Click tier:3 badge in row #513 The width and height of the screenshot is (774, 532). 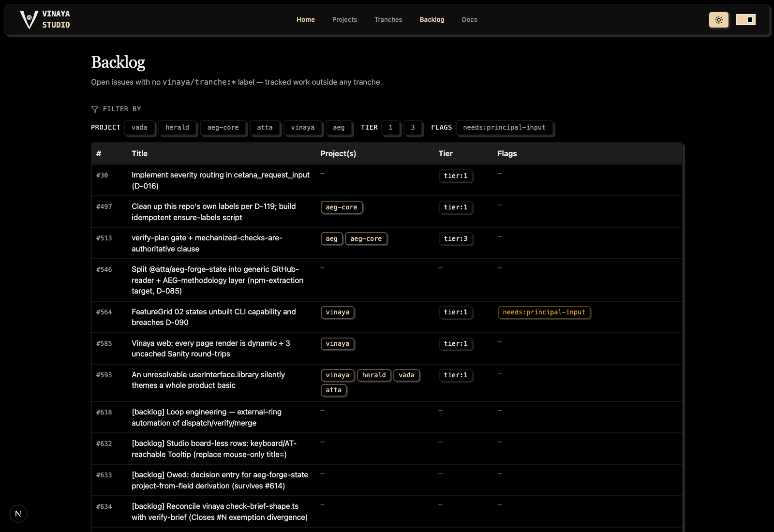point(456,239)
